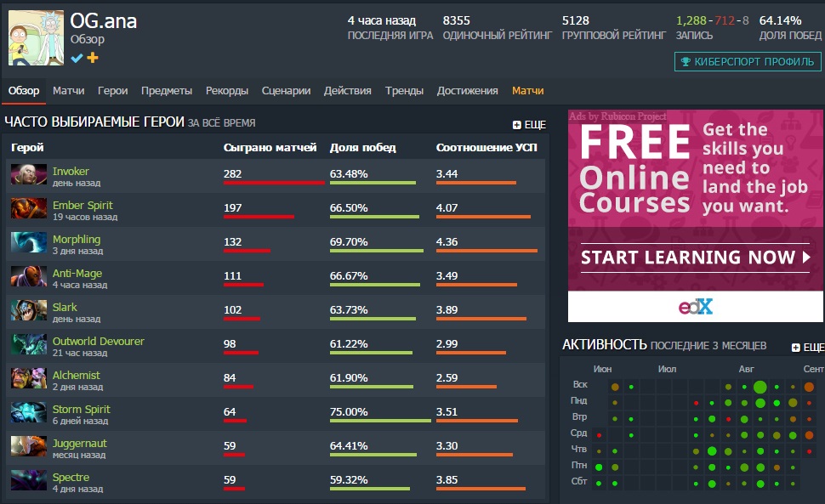Open the Invoker hero link
Image resolution: width=825 pixels, height=504 pixels.
(71, 172)
